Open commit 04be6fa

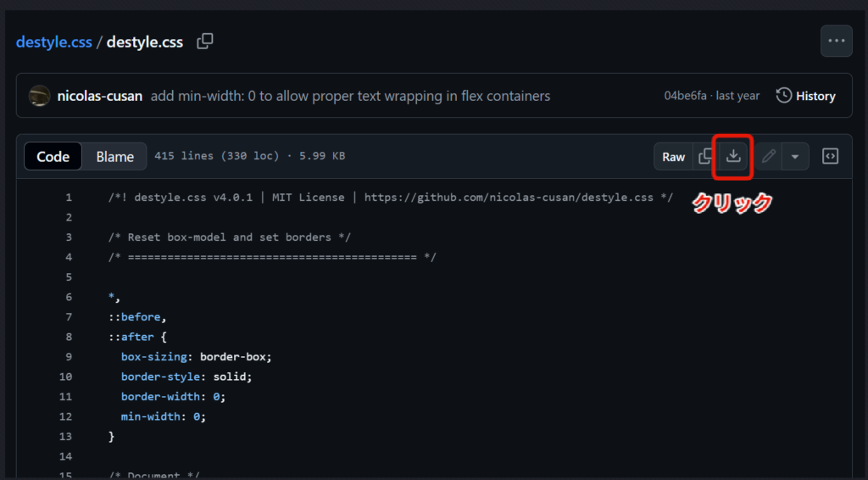685,96
